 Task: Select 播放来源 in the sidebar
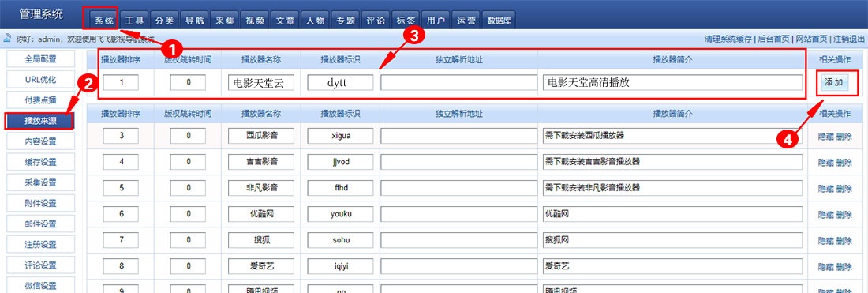click(x=40, y=121)
